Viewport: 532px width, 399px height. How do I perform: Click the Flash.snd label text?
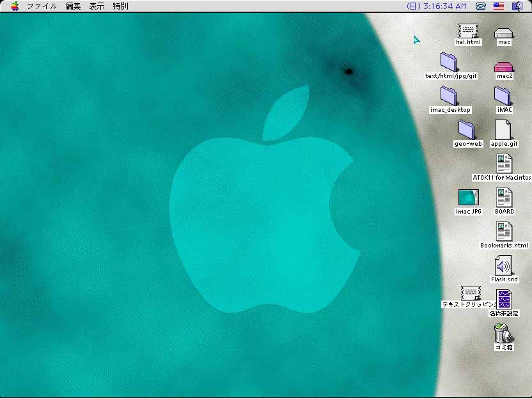(504, 279)
